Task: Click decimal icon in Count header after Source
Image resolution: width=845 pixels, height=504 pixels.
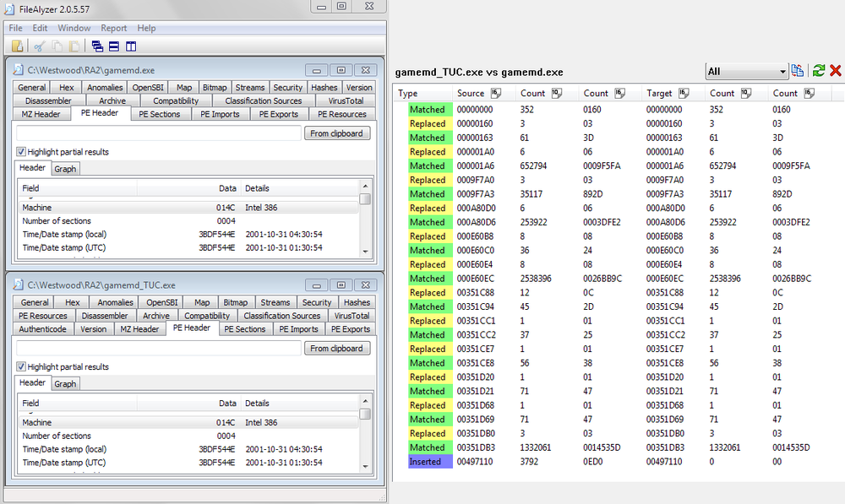Action: click(x=557, y=93)
